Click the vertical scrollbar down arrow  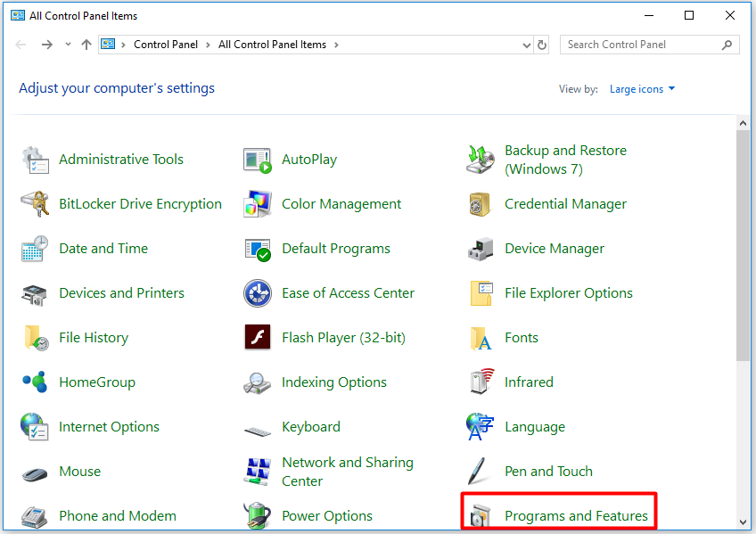tap(744, 522)
